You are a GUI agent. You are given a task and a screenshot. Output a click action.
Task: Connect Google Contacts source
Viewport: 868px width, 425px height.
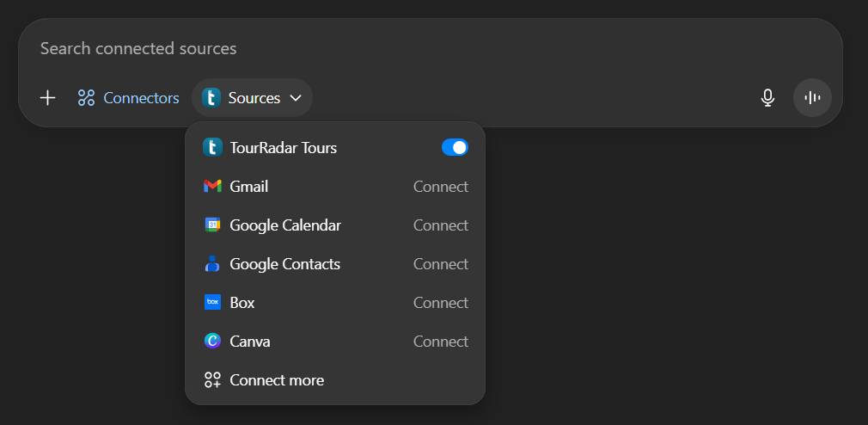pyautogui.click(x=440, y=264)
